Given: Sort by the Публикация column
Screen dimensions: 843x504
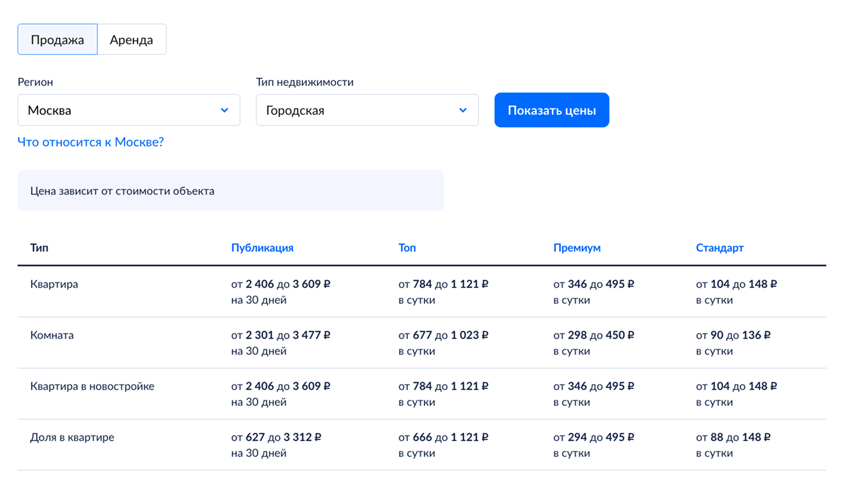Looking at the screenshot, I should [262, 247].
